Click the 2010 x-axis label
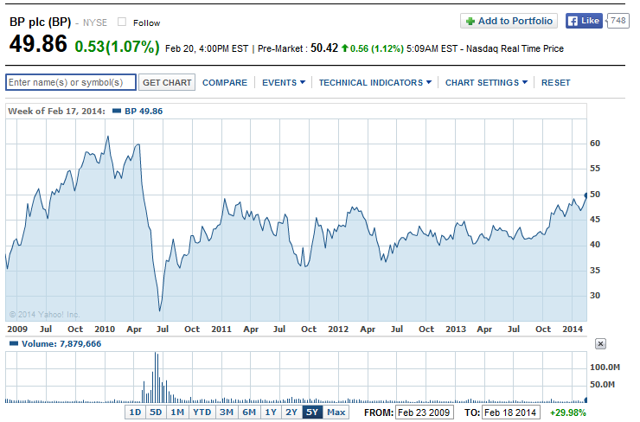640x422 pixels. pyautogui.click(x=104, y=329)
